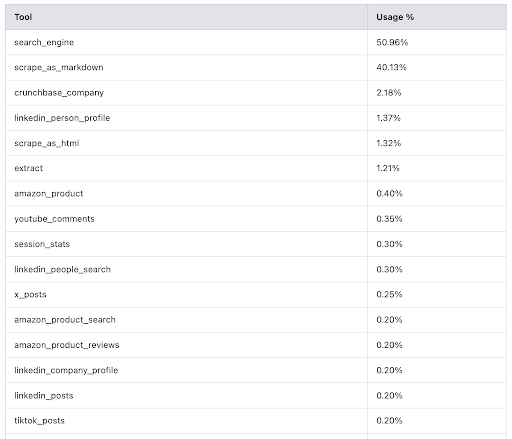Click the Usage % column header
Screen dimensions: 512x439
coord(437,17)
